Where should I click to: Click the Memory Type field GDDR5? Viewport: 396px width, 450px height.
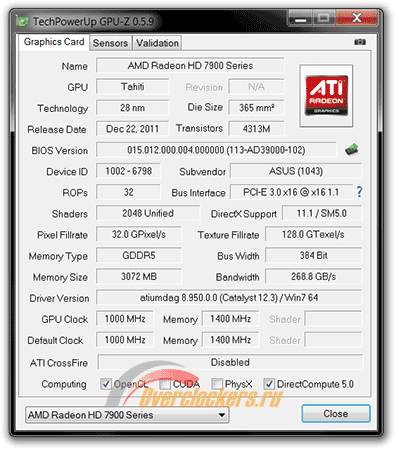coord(139,255)
